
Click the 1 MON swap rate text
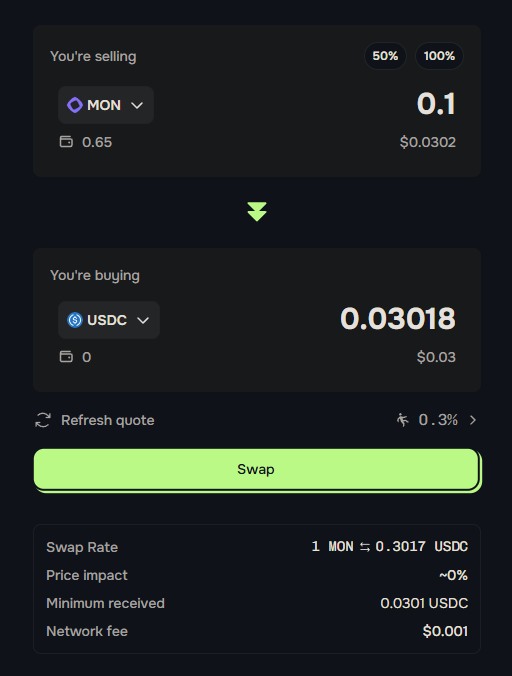click(332, 547)
